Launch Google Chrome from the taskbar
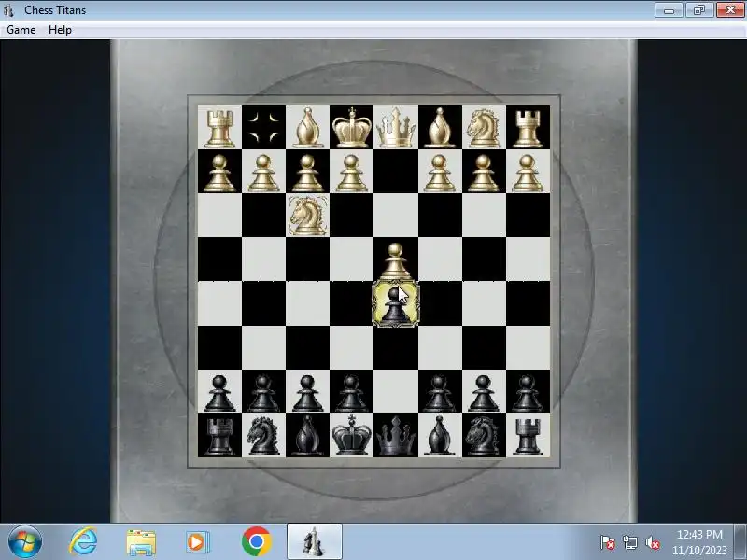Image resolution: width=747 pixels, height=560 pixels. click(x=256, y=542)
